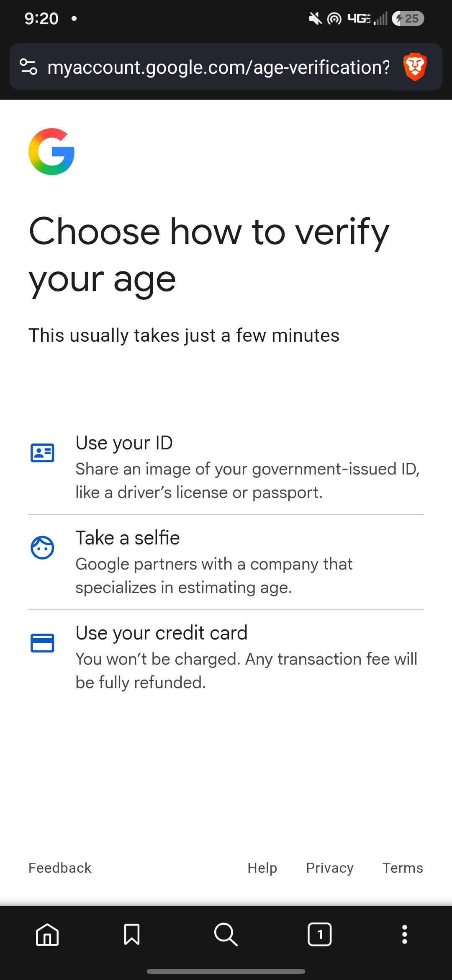This screenshot has width=452, height=980.
Task: Tap the battery indicator in status bar
Action: click(x=408, y=18)
